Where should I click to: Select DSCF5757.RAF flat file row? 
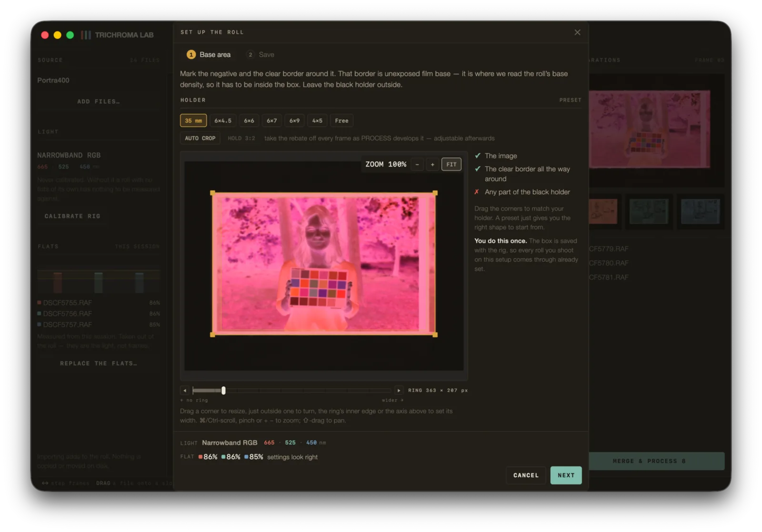pos(99,325)
